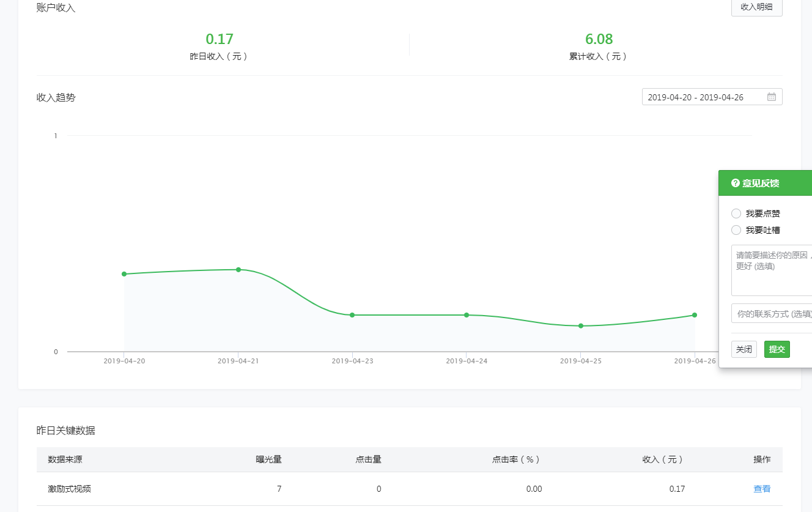This screenshot has width=812, height=512.
Task: Click the 2019-04-23 x-axis label
Action: tap(352, 361)
